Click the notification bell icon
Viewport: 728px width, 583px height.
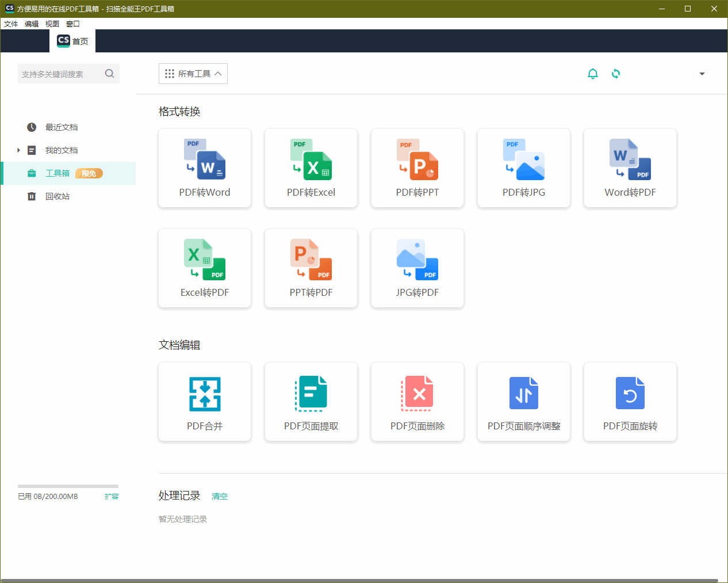(x=593, y=74)
